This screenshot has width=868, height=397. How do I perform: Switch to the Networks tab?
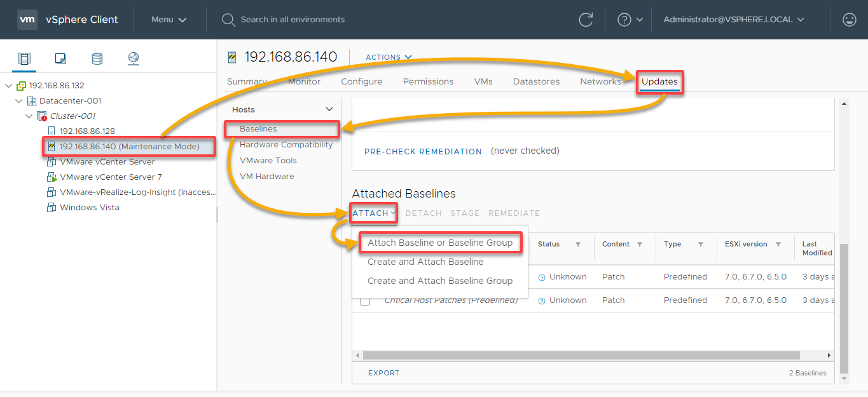(x=600, y=81)
